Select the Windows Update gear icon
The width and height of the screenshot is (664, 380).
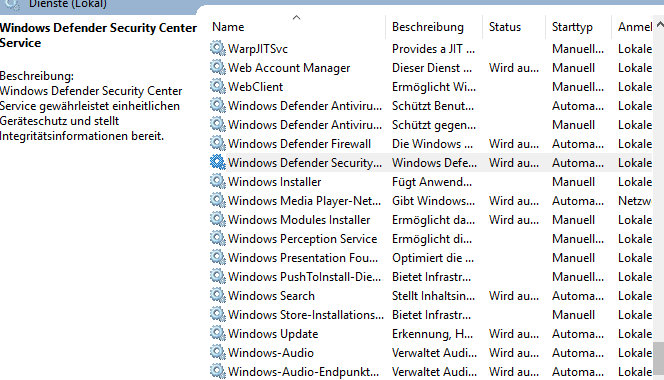click(x=218, y=333)
